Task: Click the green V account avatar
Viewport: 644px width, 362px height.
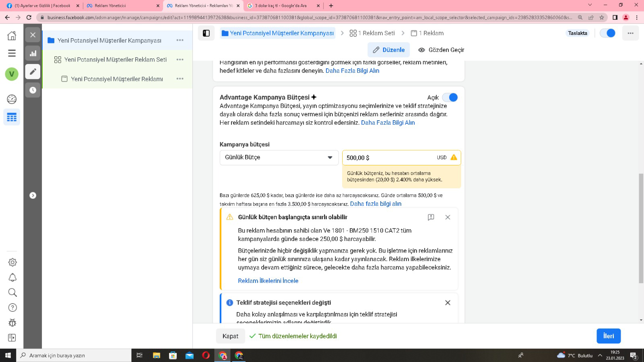Action: point(12,74)
